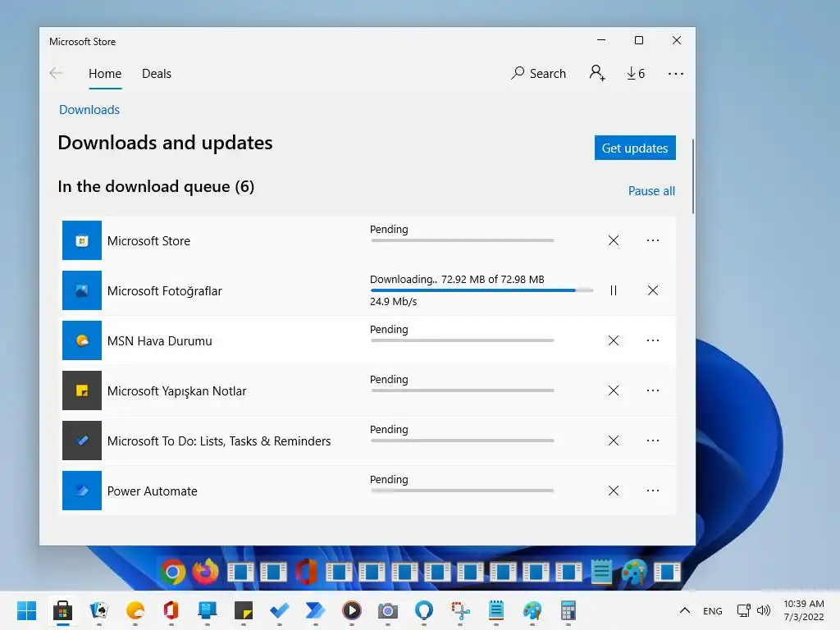Click the Downloads breadcrumb link
The width and height of the screenshot is (840, 630).
tap(89, 110)
